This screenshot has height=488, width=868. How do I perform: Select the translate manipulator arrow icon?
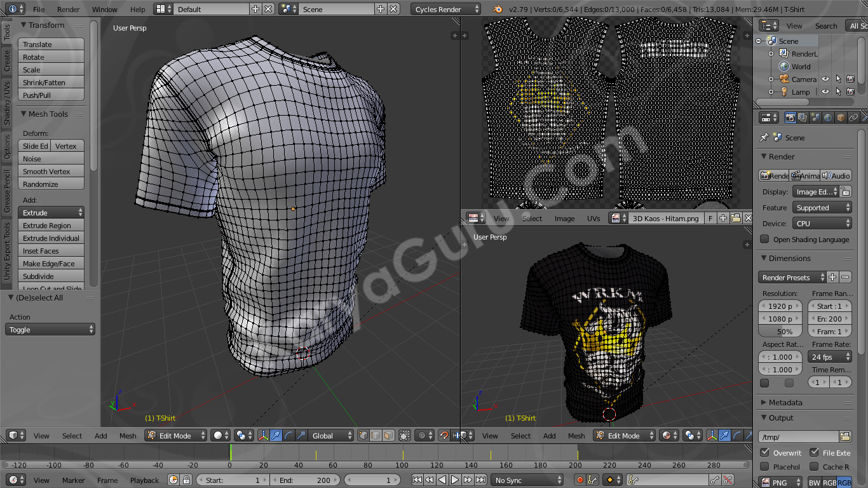276,436
